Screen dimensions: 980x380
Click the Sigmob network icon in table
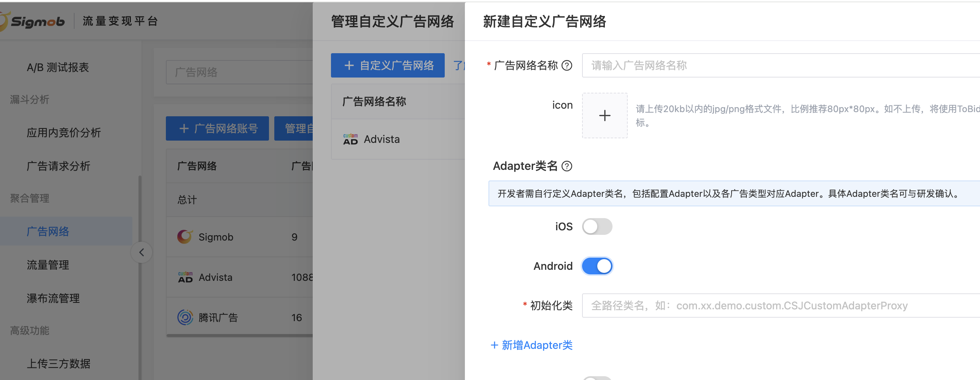point(185,237)
